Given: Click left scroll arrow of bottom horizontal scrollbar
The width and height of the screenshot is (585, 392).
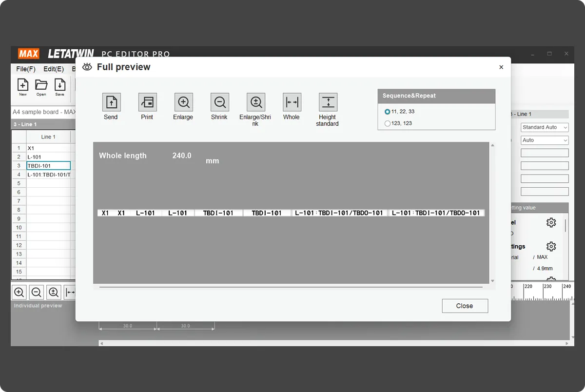Looking at the screenshot, I should (x=101, y=343).
